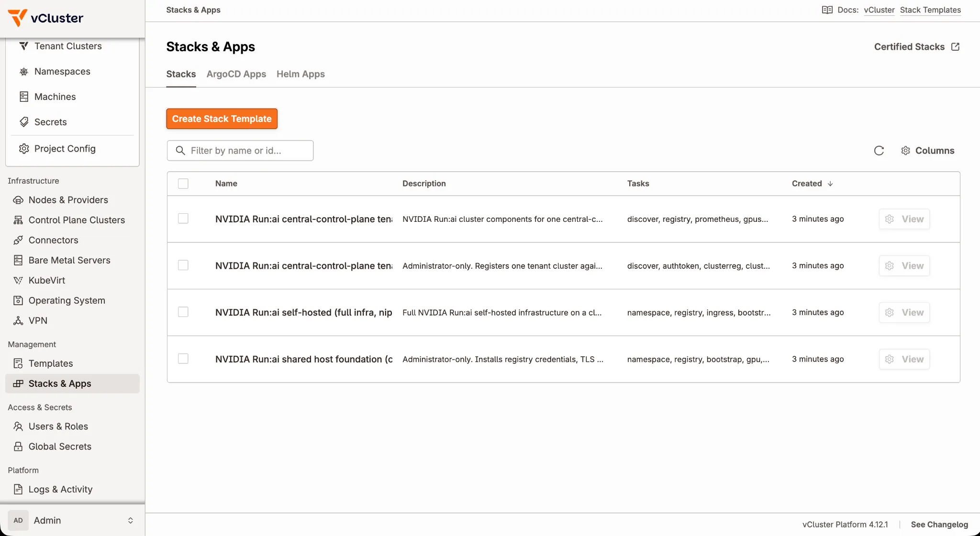980x536 pixels.
Task: Click the Operating System disk icon
Action: coord(18,300)
